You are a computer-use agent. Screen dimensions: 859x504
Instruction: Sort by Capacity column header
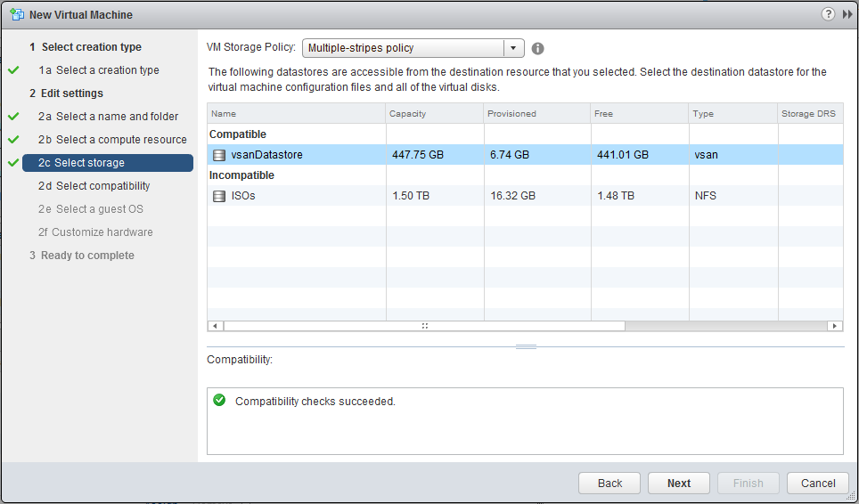tap(435, 114)
